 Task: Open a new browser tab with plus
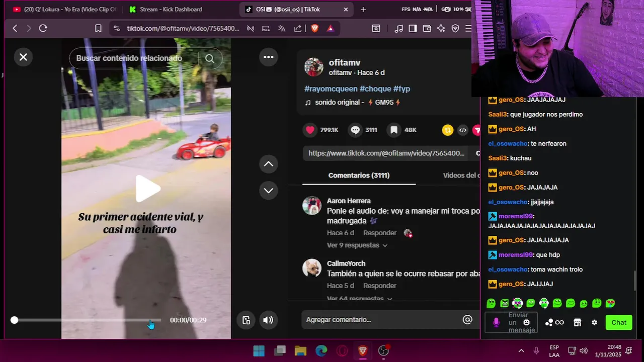[x=363, y=9]
